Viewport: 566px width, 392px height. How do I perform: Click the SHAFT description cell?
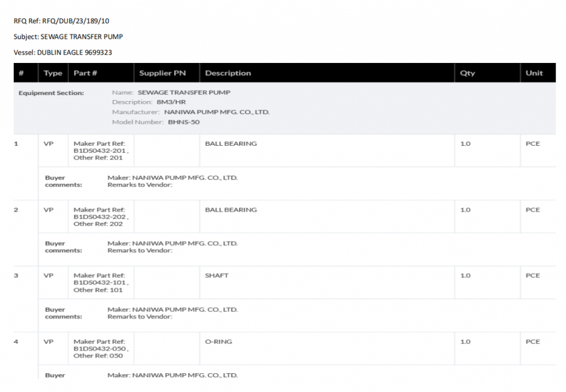pos(217,276)
